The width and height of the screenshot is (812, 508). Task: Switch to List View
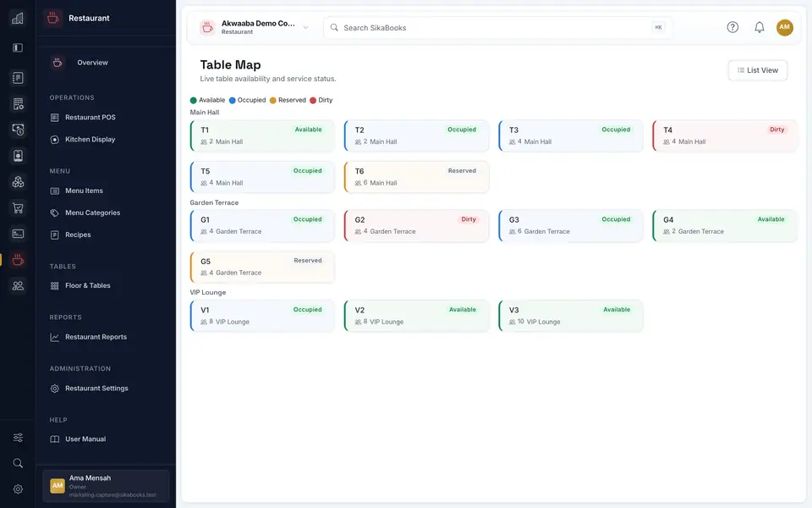pyautogui.click(x=758, y=70)
